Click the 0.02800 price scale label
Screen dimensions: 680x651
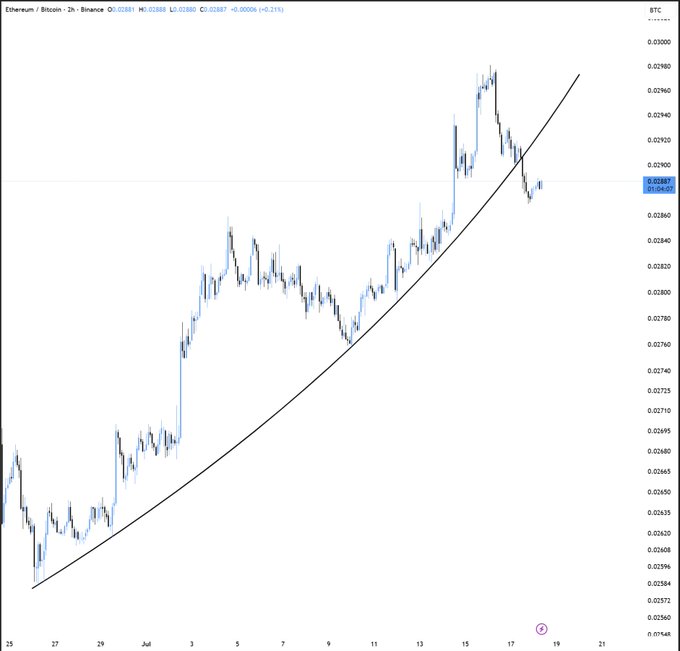(659, 292)
